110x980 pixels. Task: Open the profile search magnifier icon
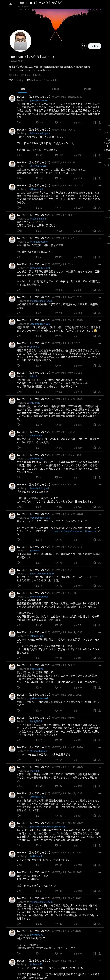(x=83, y=46)
